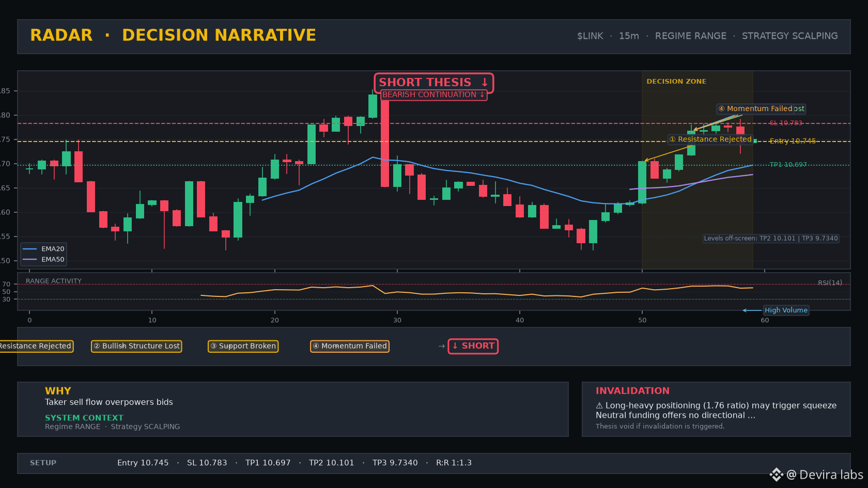Click the Momentum Failed annotation on the chart
The height and width of the screenshot is (488, 868).
(755, 108)
